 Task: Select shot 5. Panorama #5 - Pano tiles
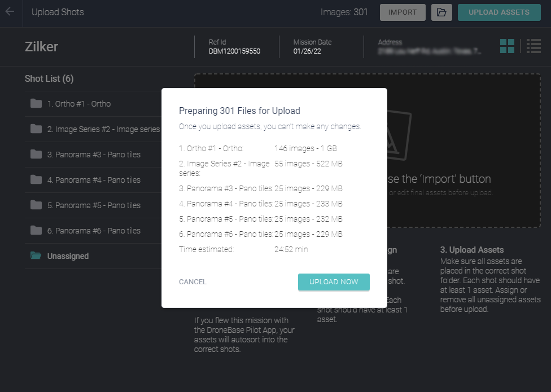point(93,205)
